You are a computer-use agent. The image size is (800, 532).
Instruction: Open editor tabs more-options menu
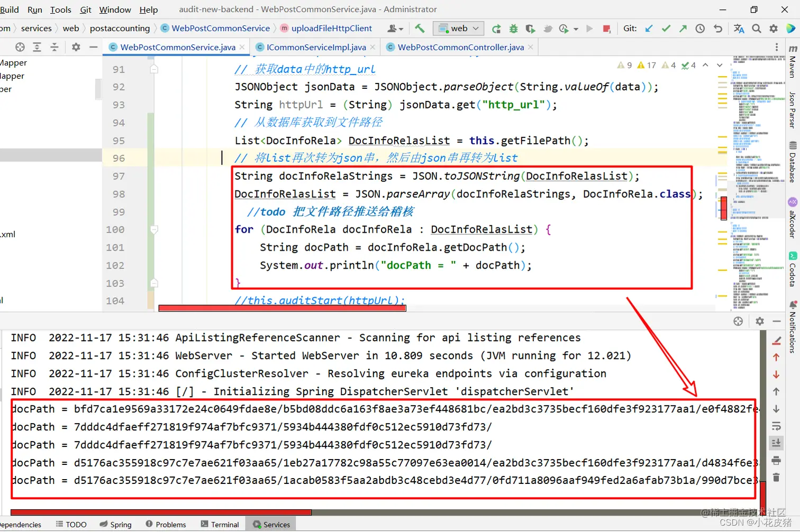(777, 47)
